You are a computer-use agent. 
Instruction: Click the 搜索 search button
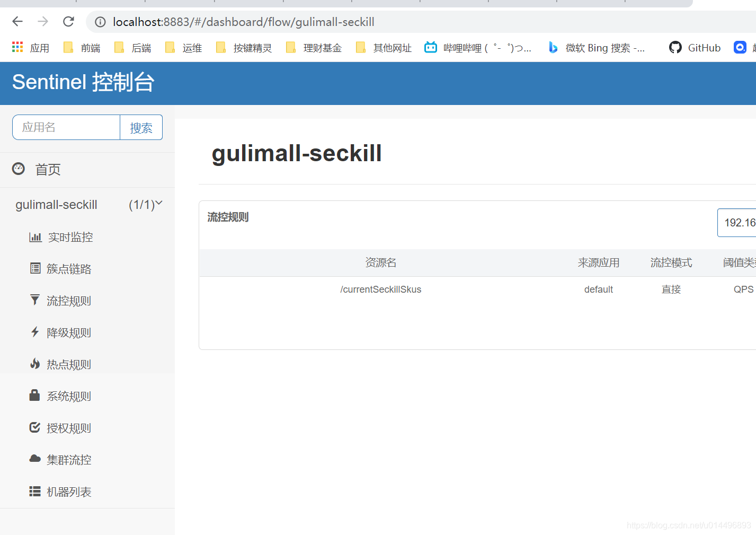pos(141,127)
